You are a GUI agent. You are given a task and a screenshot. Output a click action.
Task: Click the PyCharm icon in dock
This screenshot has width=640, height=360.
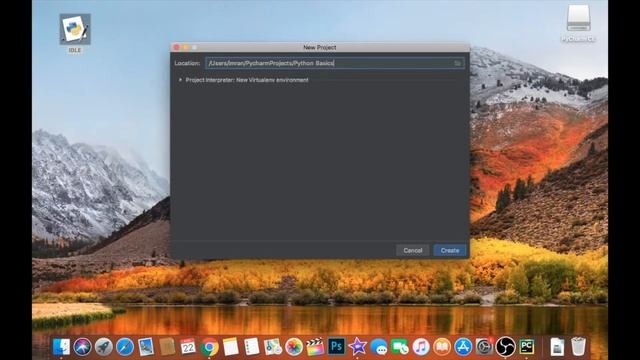pyautogui.click(x=527, y=347)
